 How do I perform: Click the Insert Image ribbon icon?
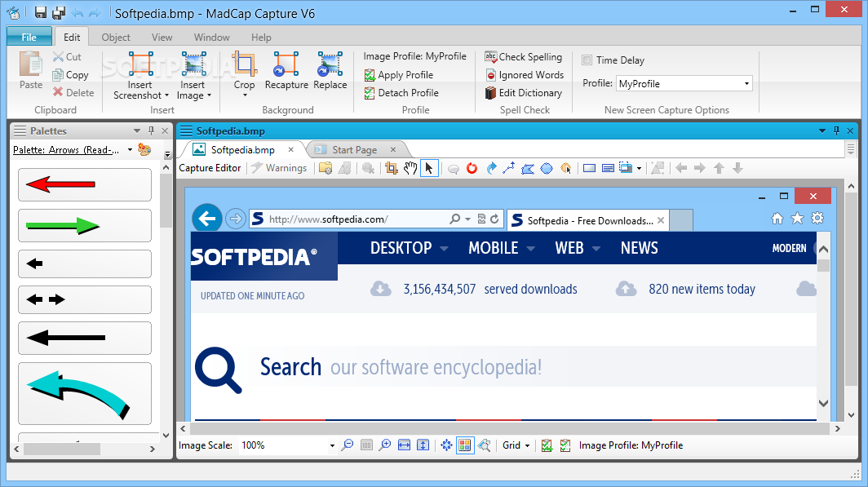coord(194,64)
